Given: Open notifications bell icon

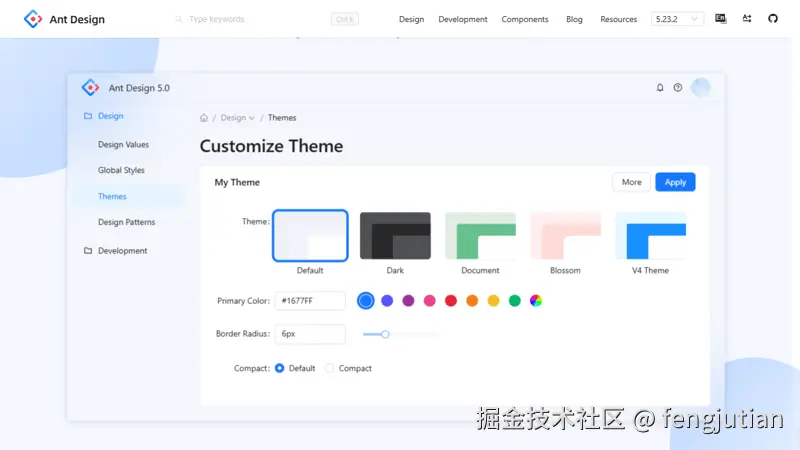Looking at the screenshot, I should 660,87.
